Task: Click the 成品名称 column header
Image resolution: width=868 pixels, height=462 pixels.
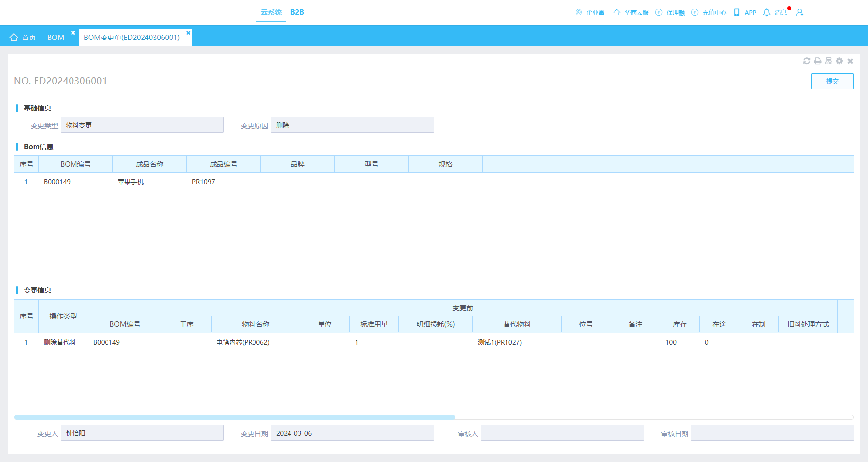Action: [150, 164]
